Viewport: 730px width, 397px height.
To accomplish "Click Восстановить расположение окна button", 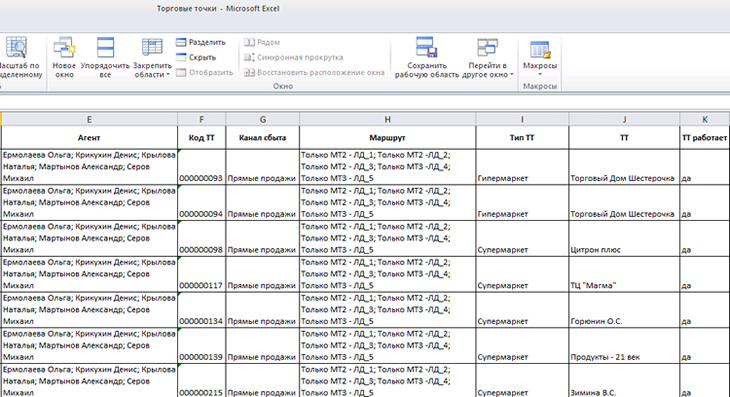I will click(x=315, y=73).
